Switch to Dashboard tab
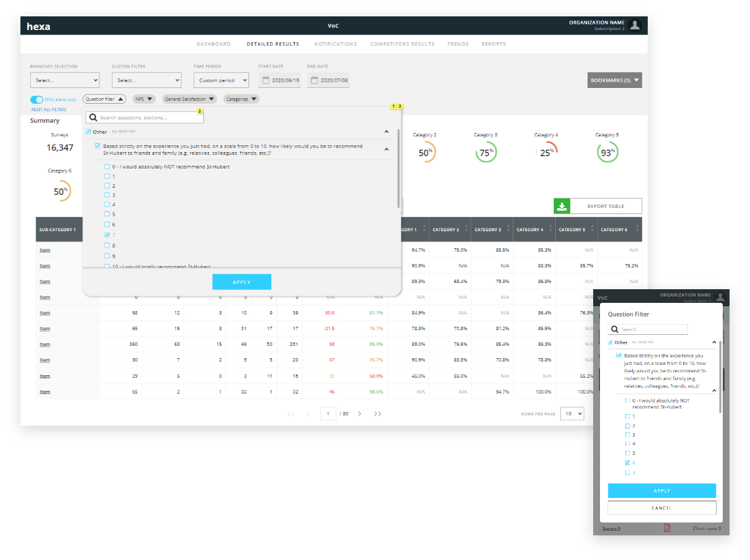The image size is (750, 560). 213,44
